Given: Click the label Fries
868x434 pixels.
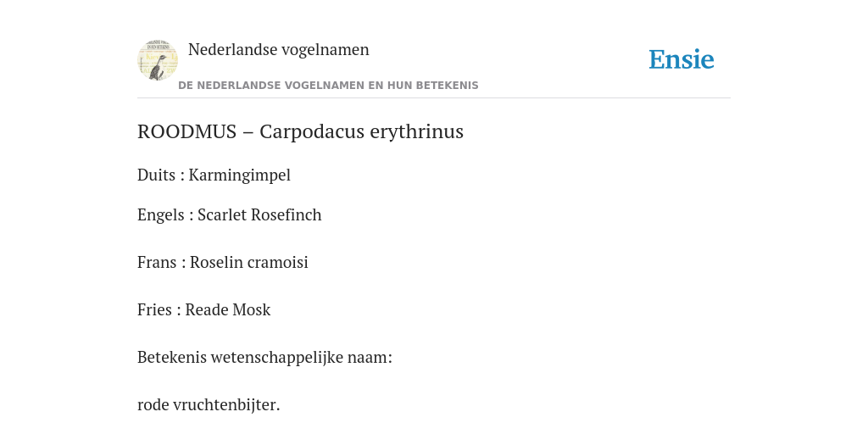Looking at the screenshot, I should [x=154, y=310].
